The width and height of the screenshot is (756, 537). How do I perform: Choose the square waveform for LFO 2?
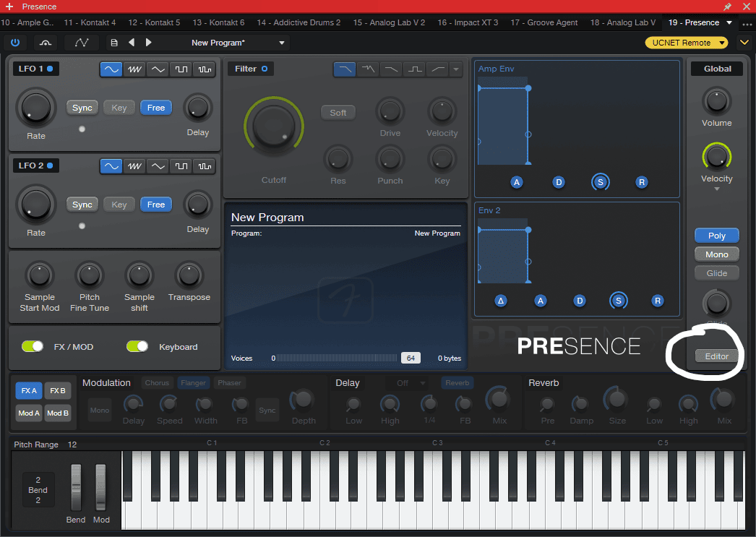click(181, 166)
